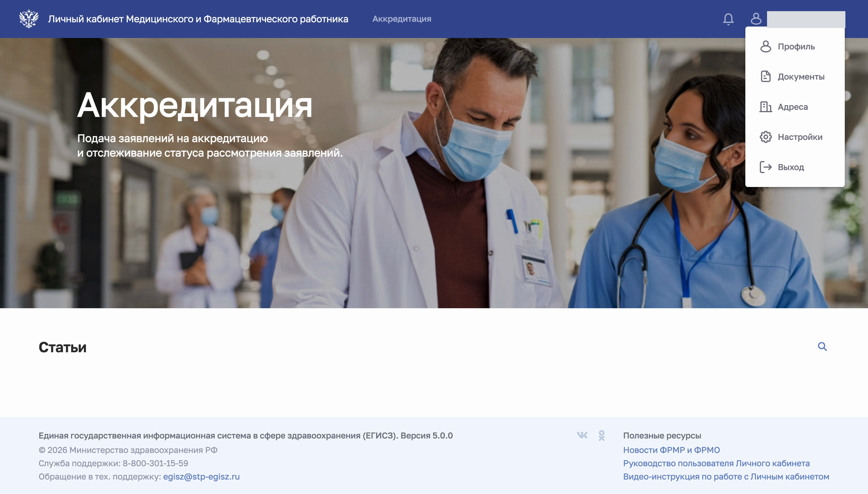Click the ministry eagle emblem logo
This screenshot has width=868, height=494.
[29, 19]
